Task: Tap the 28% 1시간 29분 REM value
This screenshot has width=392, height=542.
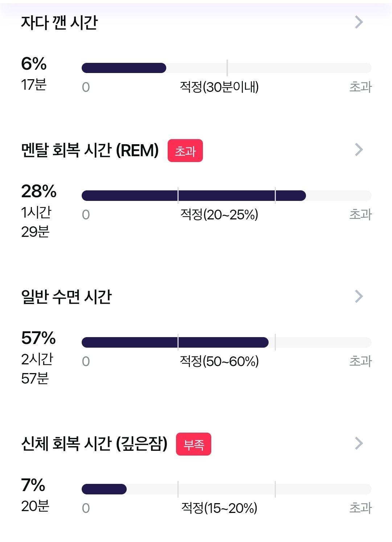Action: (x=39, y=211)
